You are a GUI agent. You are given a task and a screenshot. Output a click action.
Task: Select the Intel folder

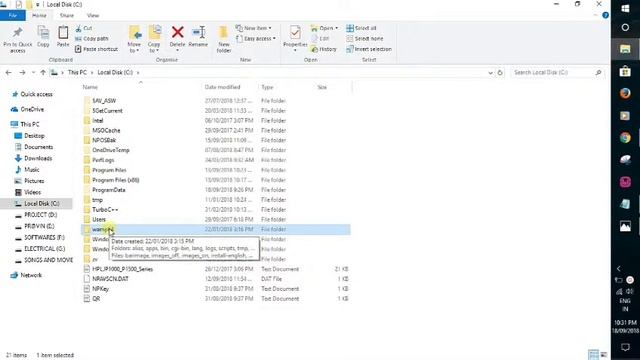(98, 120)
